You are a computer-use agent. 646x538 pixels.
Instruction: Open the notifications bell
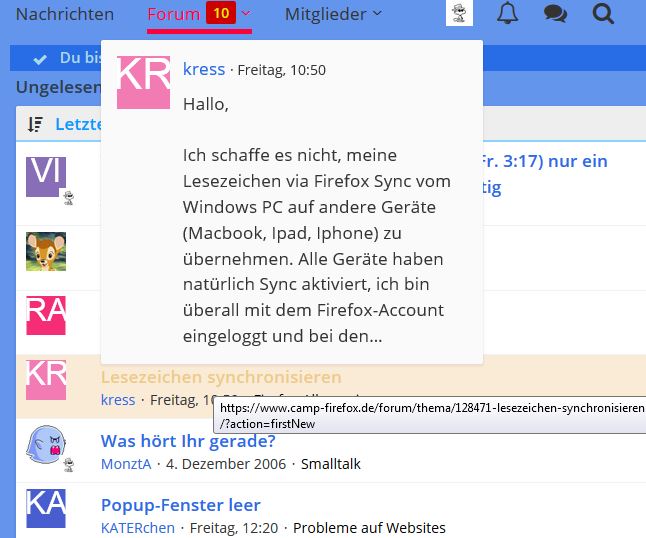click(x=508, y=14)
